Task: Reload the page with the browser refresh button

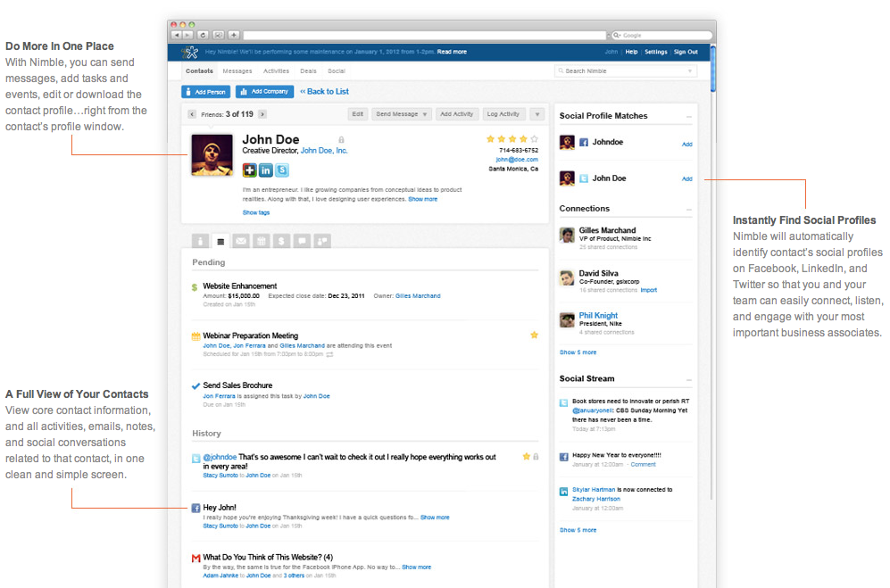Action: pyautogui.click(x=203, y=35)
